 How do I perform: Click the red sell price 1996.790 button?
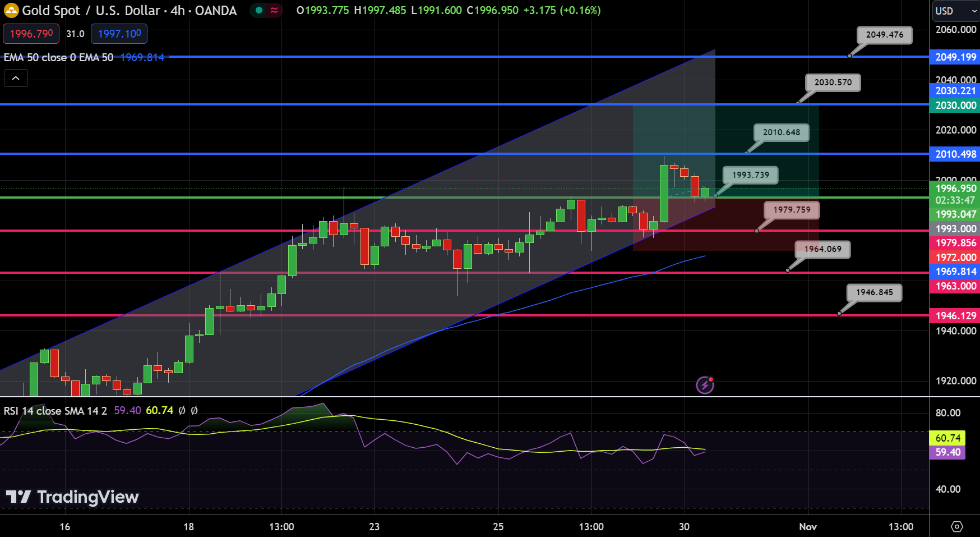[31, 34]
